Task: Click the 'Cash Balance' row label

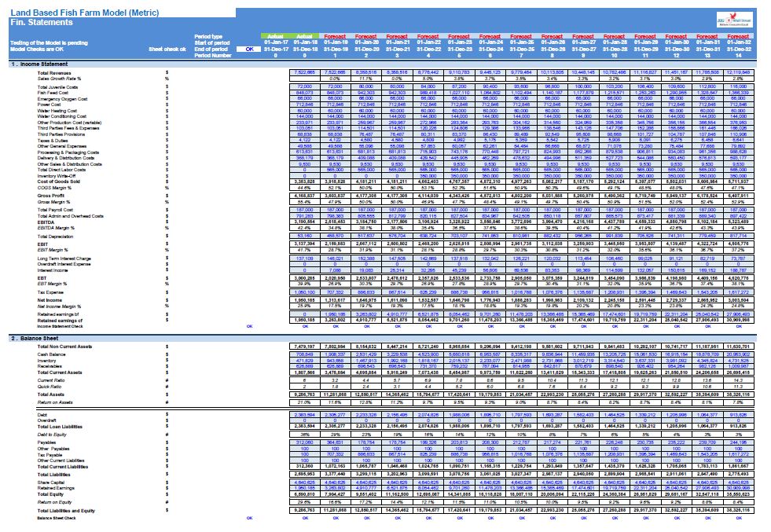Action: coord(51,354)
